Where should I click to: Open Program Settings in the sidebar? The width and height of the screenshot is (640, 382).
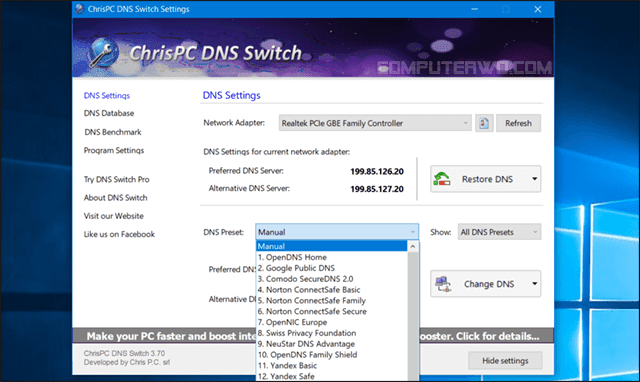(x=114, y=150)
